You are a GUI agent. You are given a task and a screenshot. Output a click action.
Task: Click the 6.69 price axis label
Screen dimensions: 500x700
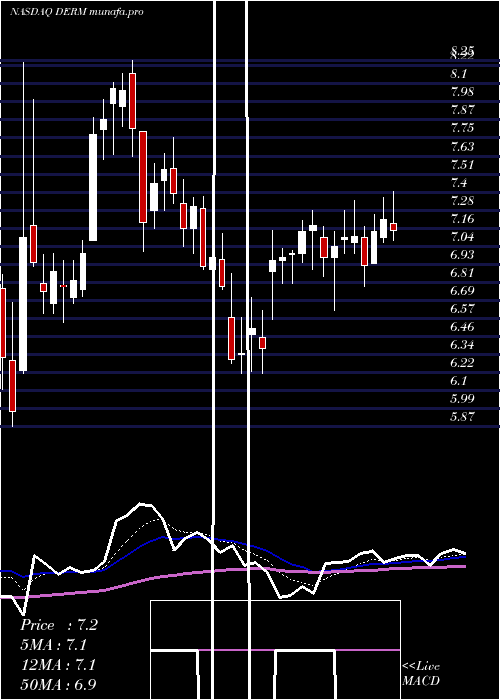(x=462, y=291)
